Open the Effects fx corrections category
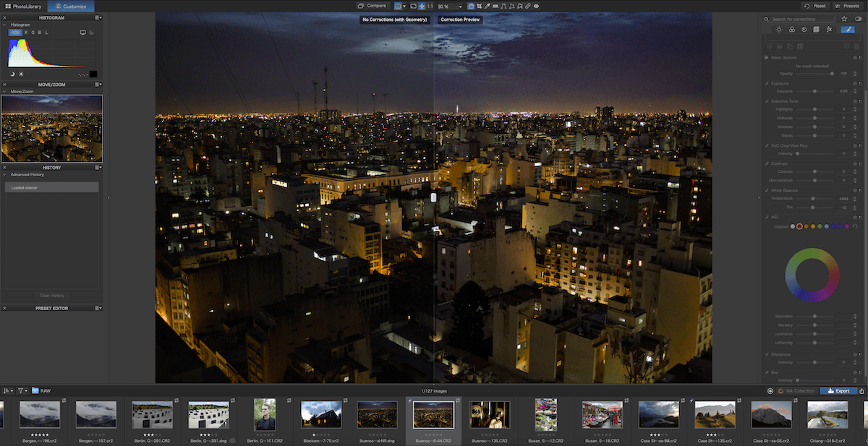868x446 pixels. 830,29
